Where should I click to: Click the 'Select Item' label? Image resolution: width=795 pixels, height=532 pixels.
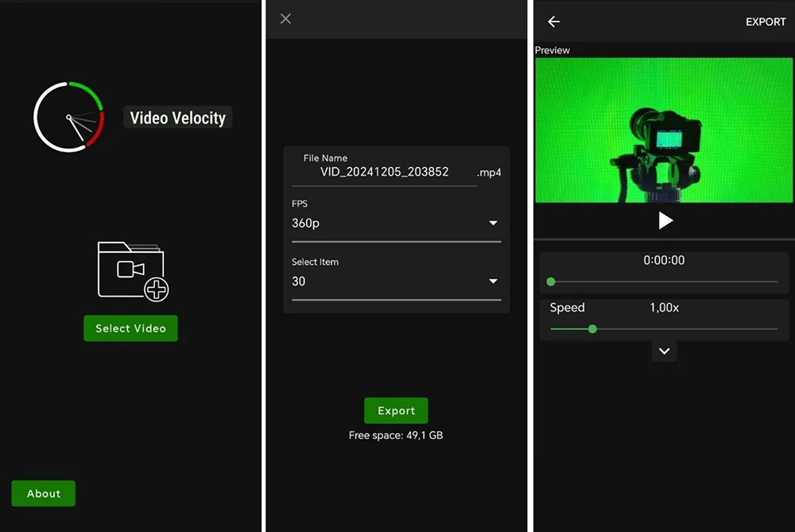[315, 262]
